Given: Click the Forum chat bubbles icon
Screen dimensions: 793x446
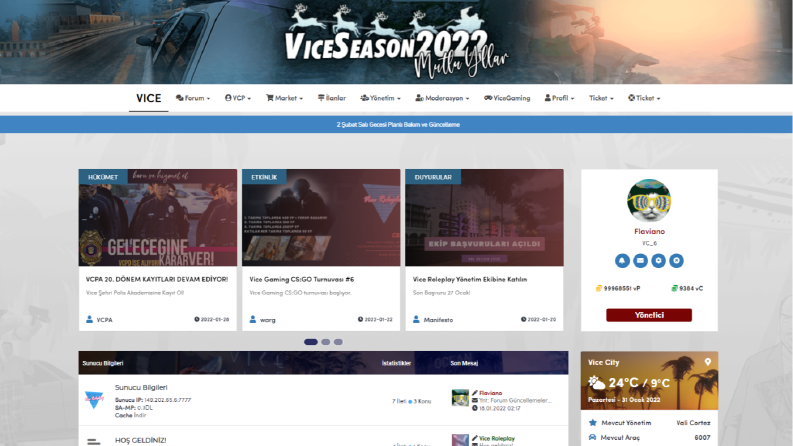Looking at the screenshot, I should coord(180,98).
